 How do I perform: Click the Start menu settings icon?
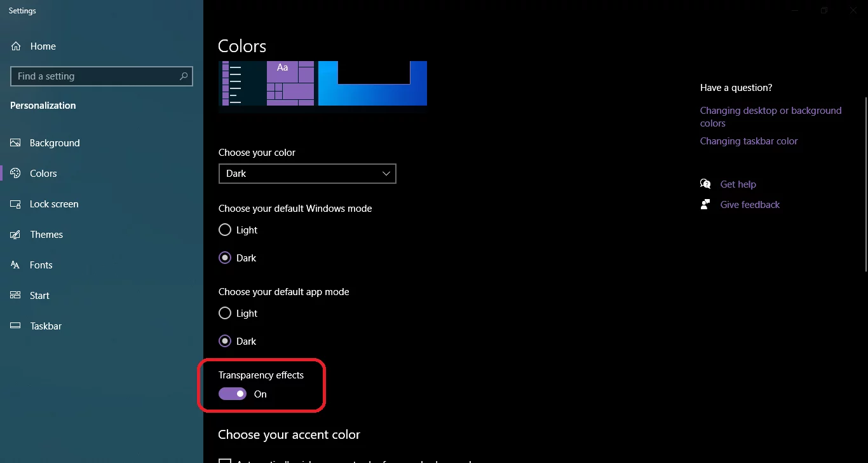[x=17, y=296]
